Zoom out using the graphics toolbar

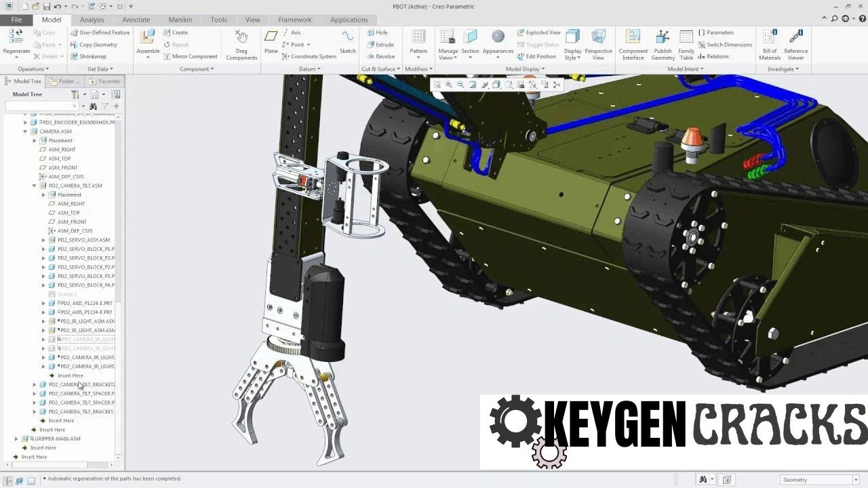(460, 85)
